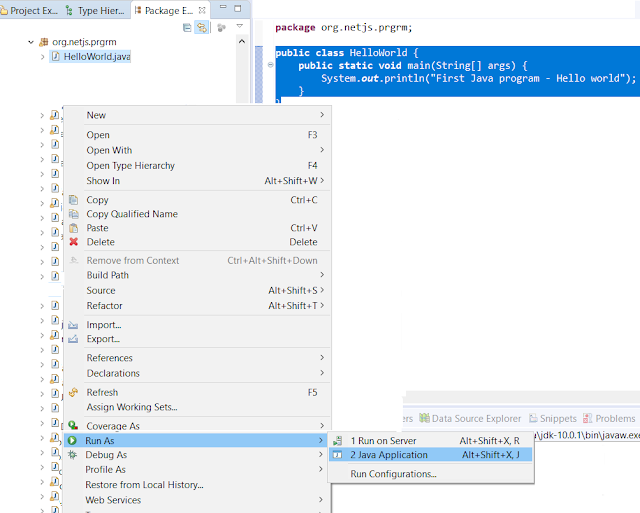
Task: Click the green Run As play icon
Action: (72, 441)
